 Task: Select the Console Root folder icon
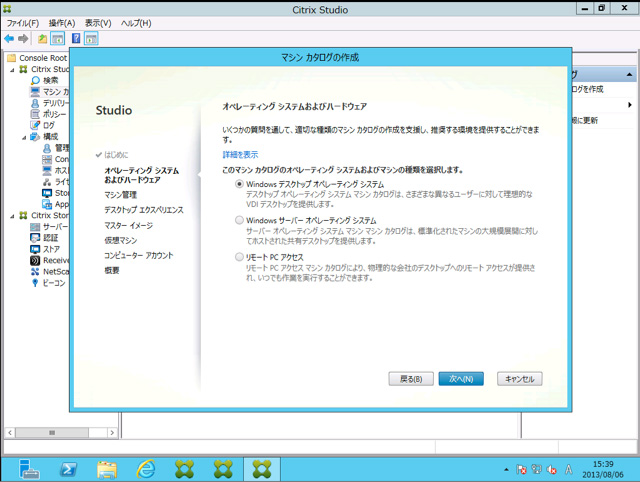pos(11,58)
